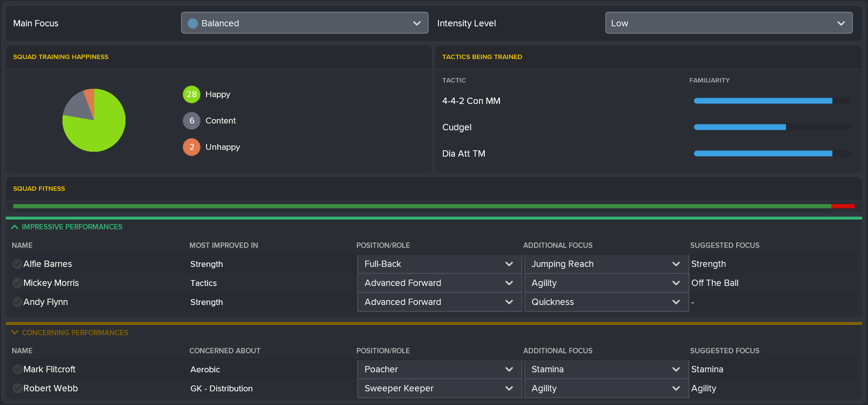The height and width of the screenshot is (405, 868).
Task: Collapse the Impressive Performances section
Action: (x=15, y=227)
